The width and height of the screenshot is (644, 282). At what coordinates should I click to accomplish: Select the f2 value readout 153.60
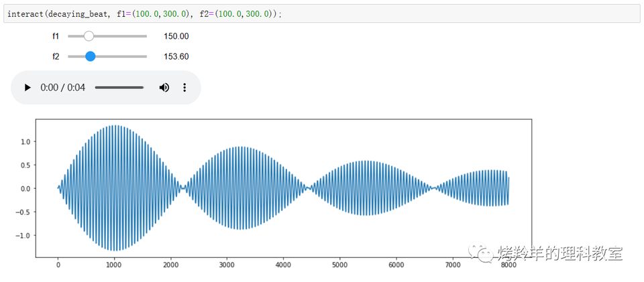click(176, 57)
